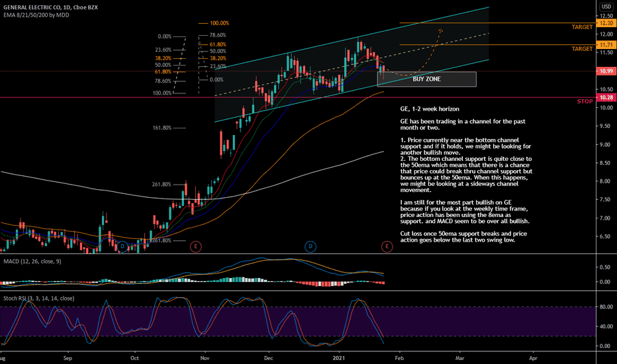Click the red STOP label
Image resolution: width=617 pixels, height=364 pixels.
(585, 101)
